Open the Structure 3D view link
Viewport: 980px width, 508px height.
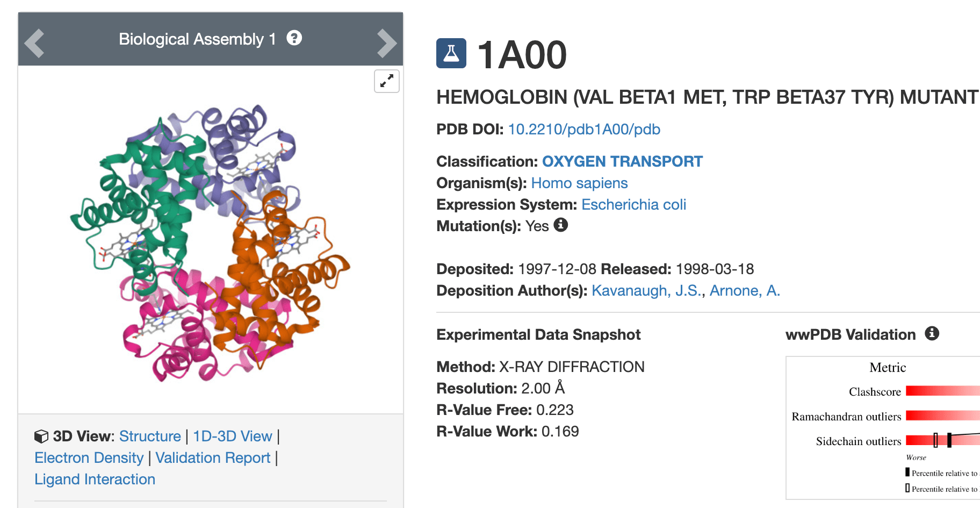[x=150, y=436]
